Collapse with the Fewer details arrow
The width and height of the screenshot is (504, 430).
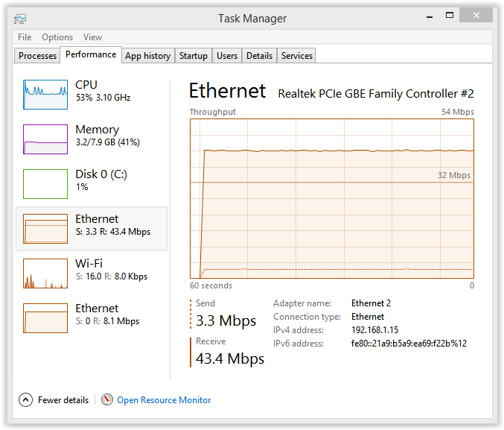coord(26,400)
